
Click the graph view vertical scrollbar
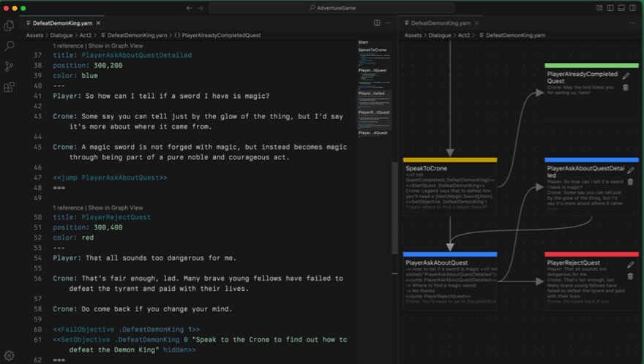click(x=394, y=208)
